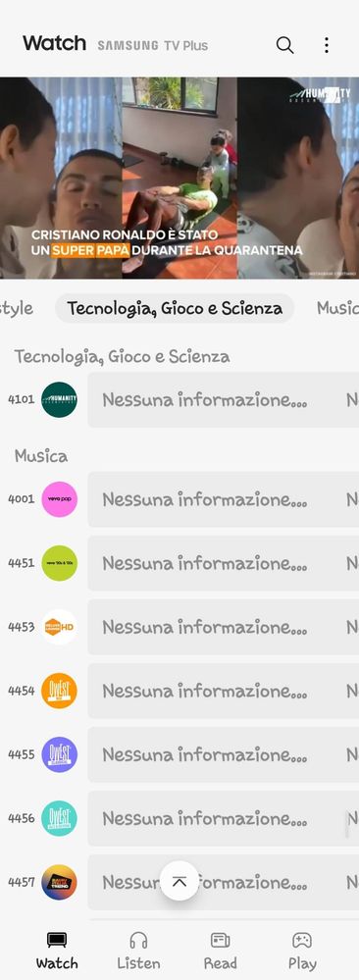Open program info card for channel 4001
This screenshot has width=359, height=980.
coord(224,499)
